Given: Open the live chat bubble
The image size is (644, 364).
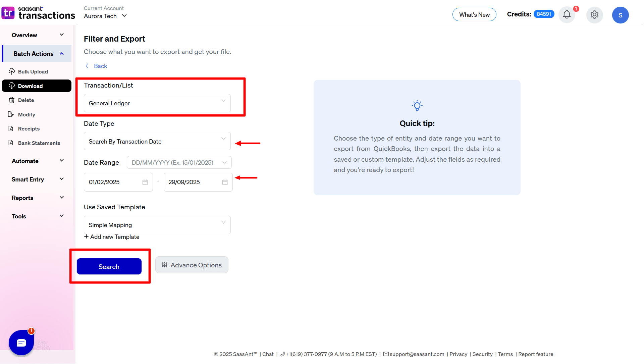Looking at the screenshot, I should pos(21,343).
